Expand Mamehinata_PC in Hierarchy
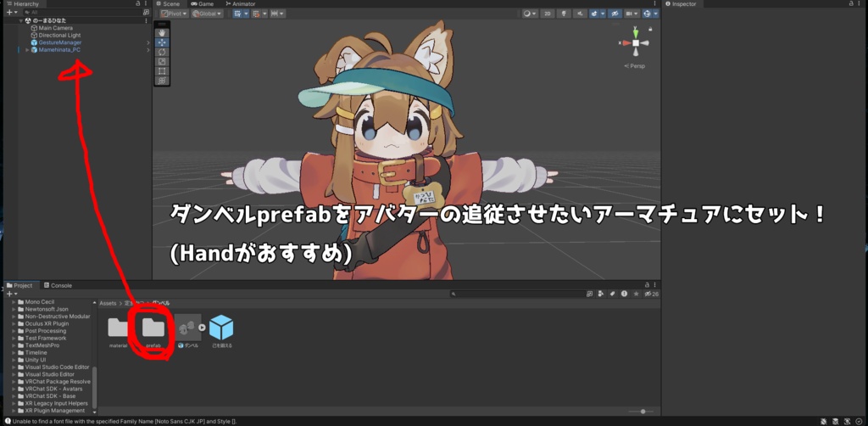 pos(27,50)
